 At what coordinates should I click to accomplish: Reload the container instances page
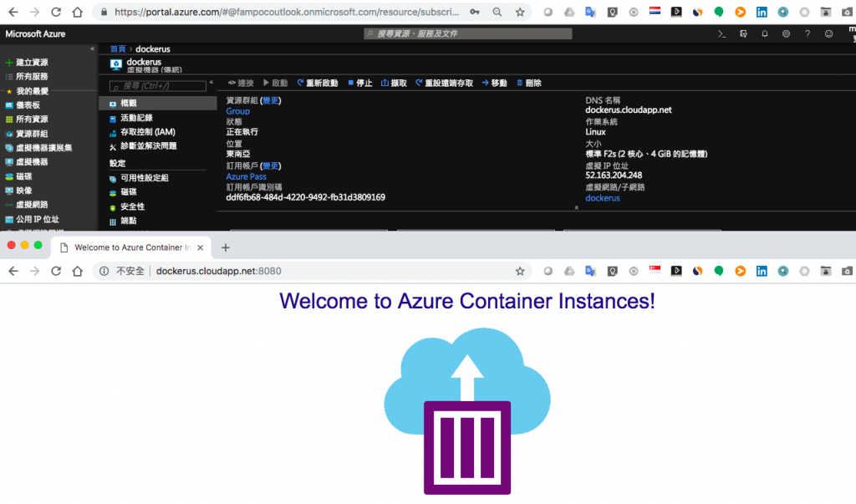56,271
